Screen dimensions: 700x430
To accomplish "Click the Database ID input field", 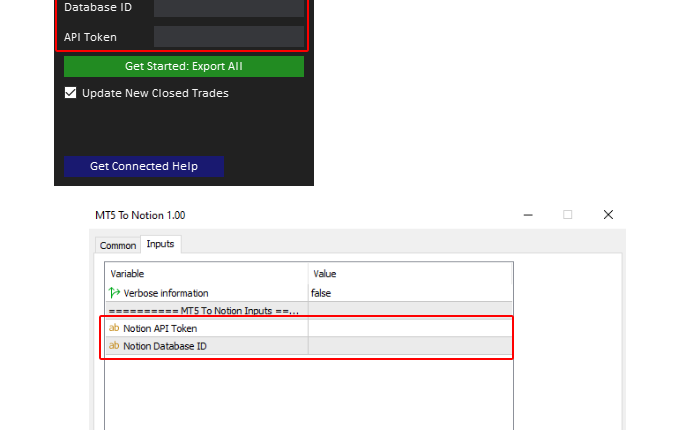I will point(229,8).
